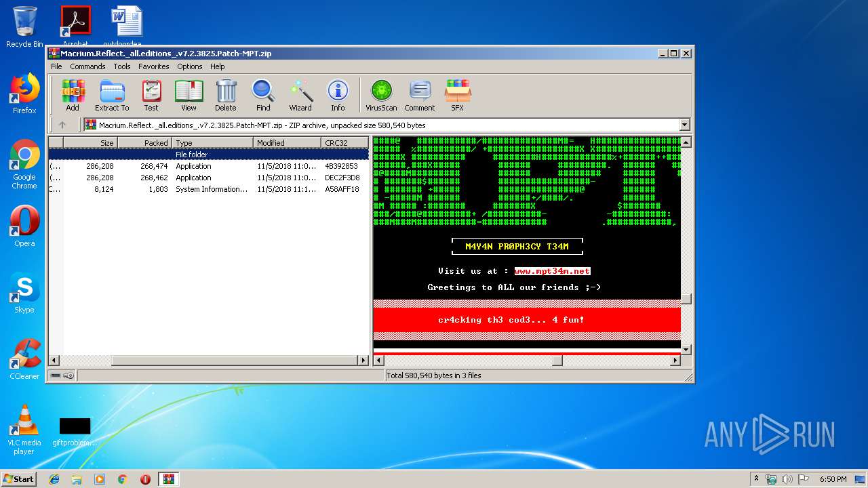This screenshot has width=868, height=488.
Task: Open Google Chrome desktop shortcut
Action: pos(24,164)
